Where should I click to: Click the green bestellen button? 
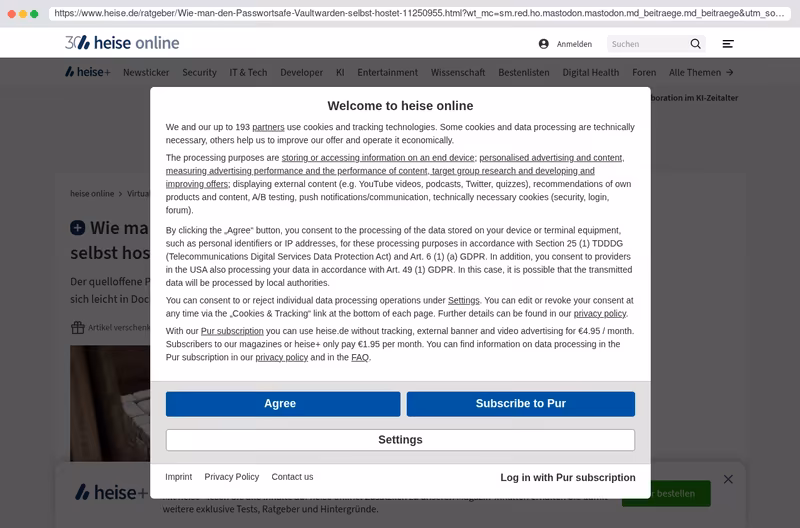[666, 493]
